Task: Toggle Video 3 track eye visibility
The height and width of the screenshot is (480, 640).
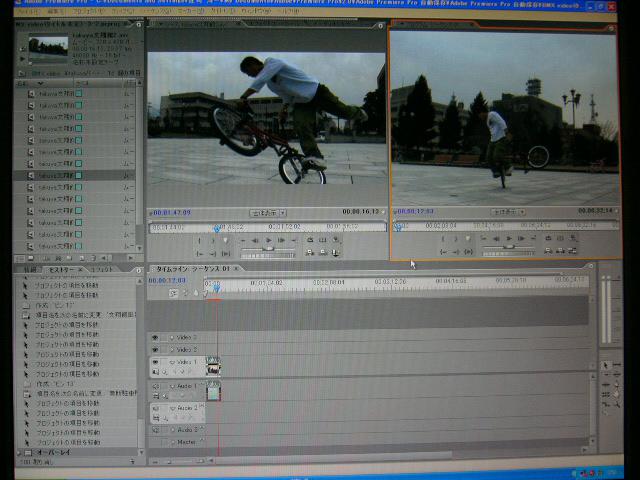Action: [x=155, y=338]
